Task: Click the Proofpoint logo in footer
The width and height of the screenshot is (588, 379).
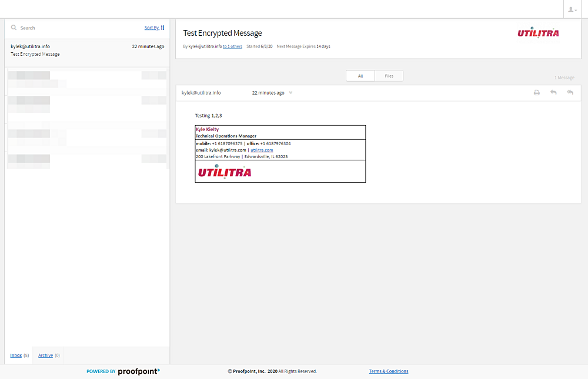Action: 139,371
